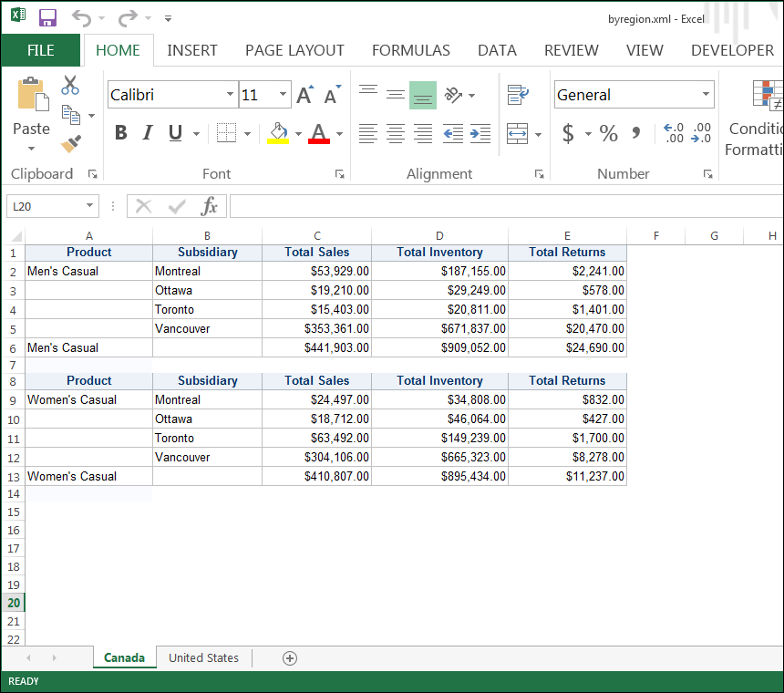The height and width of the screenshot is (693, 784).
Task: Click the Format Painter brush icon
Action: click(x=70, y=143)
